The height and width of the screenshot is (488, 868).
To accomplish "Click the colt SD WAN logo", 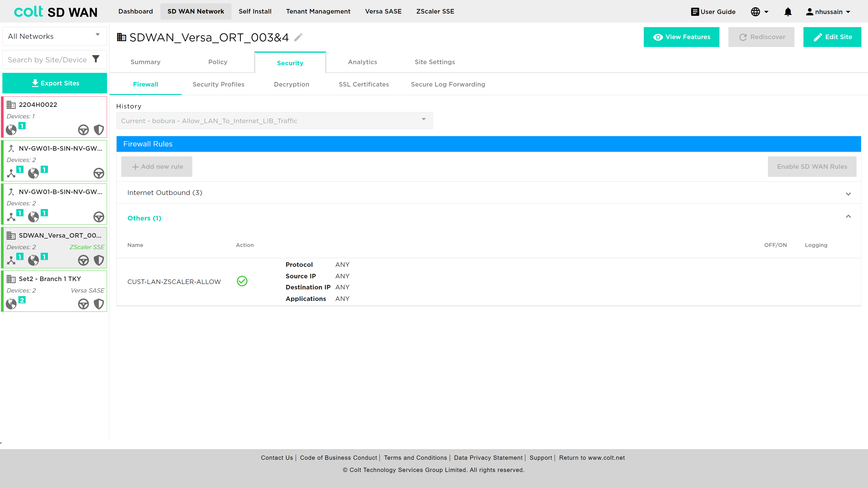I will pos(56,12).
